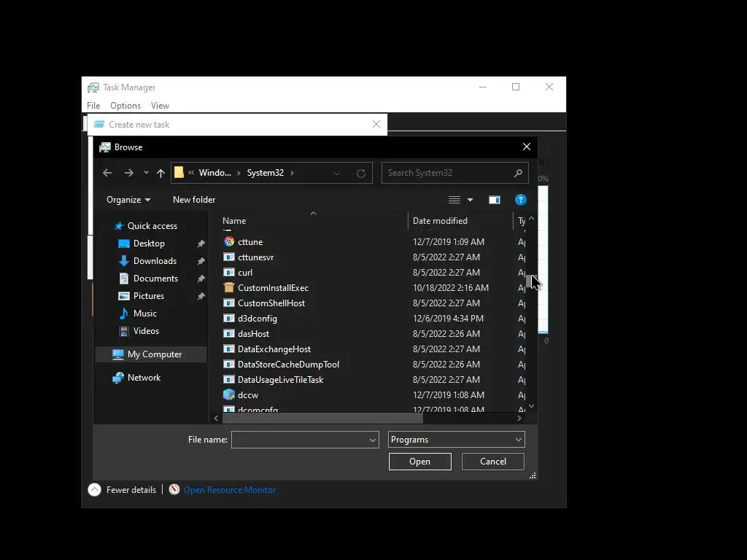
Task: Select the Windo... breadcrumb segment
Action: (215, 173)
